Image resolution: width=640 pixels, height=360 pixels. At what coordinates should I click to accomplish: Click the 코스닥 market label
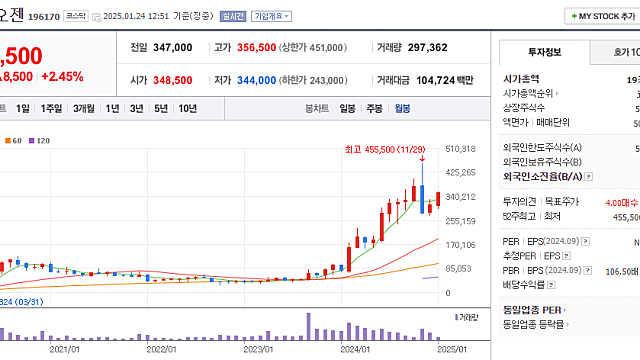click(76, 16)
